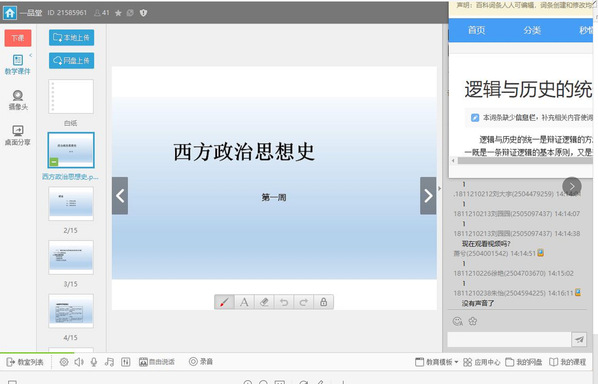
Task: Select the red brush pen tool
Action: pyautogui.click(x=224, y=302)
